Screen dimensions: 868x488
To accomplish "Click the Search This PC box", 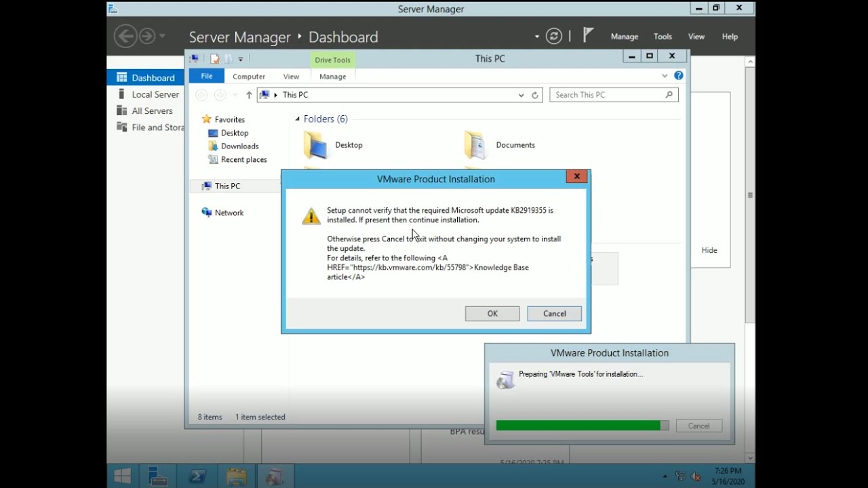I will [x=614, y=95].
